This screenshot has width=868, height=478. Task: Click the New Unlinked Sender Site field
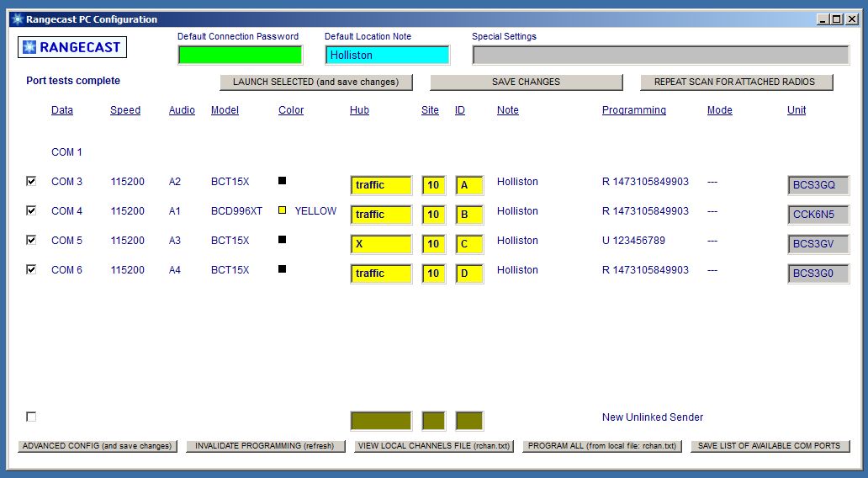coord(433,421)
